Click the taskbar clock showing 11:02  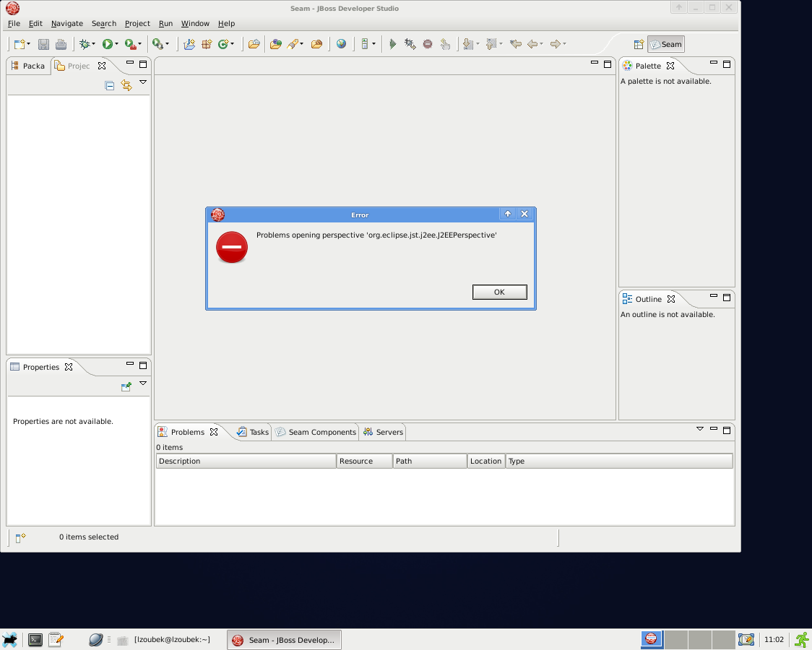(x=774, y=640)
